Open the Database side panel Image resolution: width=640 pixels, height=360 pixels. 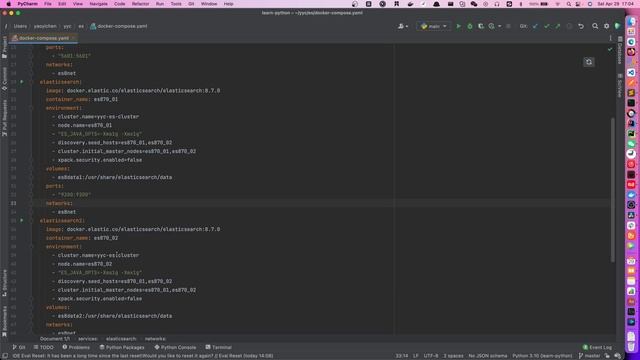620,50
